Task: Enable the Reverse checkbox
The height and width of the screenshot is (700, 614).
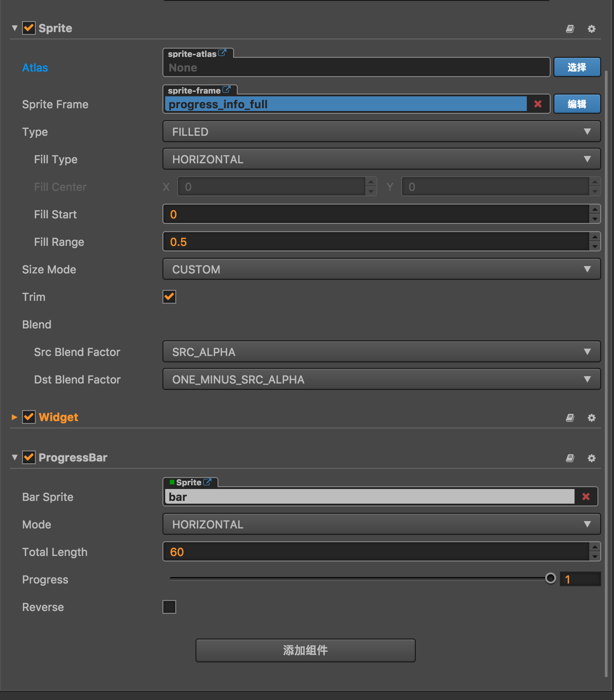Action: pyautogui.click(x=169, y=607)
